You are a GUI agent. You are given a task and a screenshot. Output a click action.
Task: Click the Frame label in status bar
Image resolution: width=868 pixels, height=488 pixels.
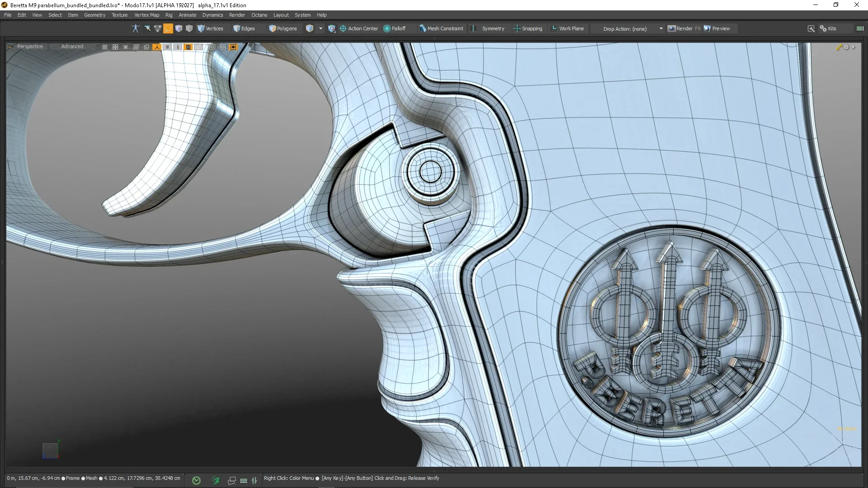(x=73, y=478)
